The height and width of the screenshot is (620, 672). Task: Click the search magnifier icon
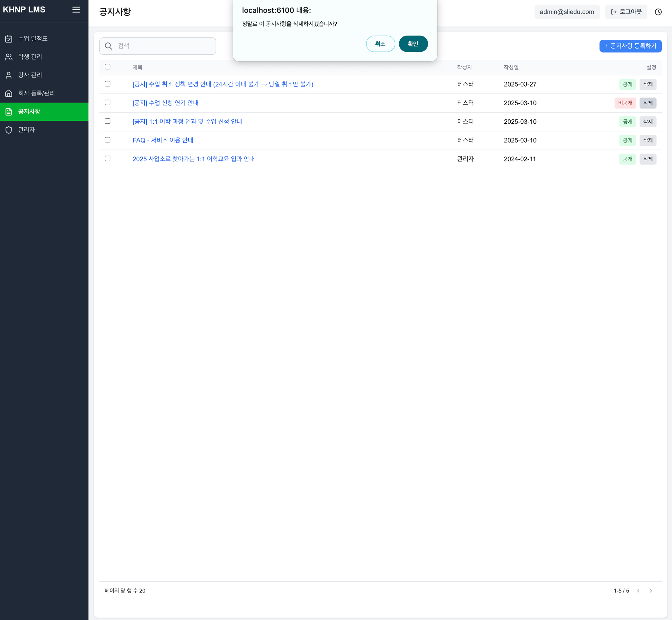[108, 46]
